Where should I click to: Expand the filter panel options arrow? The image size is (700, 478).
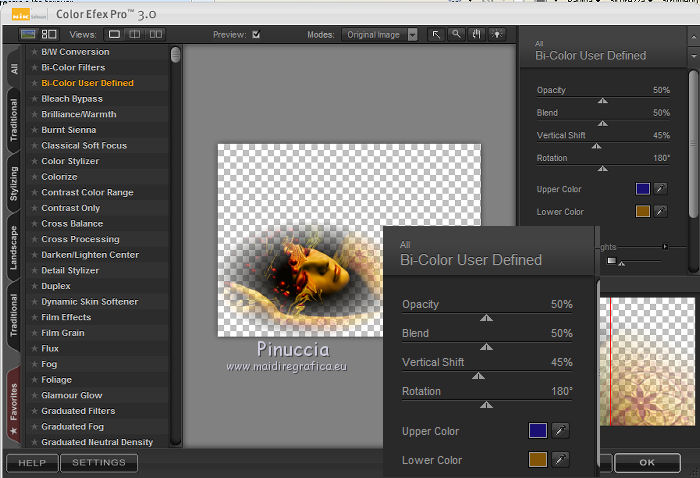point(693,58)
